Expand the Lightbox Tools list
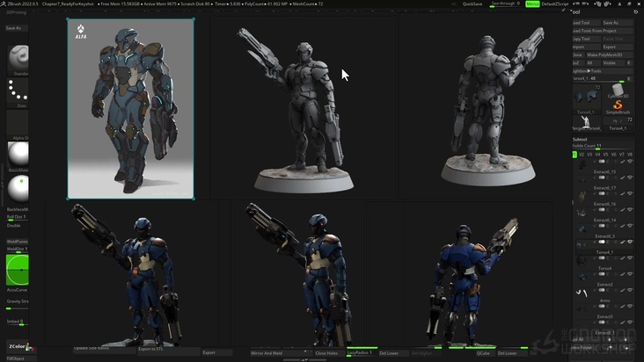 click(588, 70)
